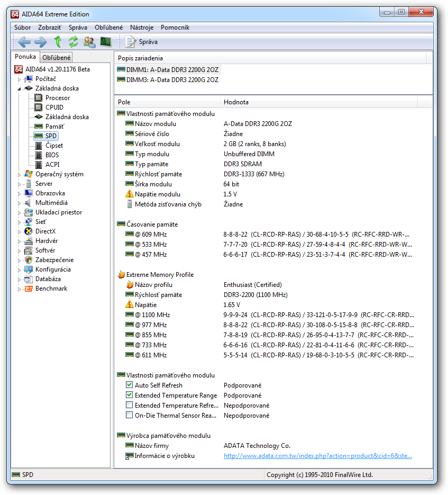Image resolution: width=448 pixels, height=495 pixels.
Task: Click the DIMM3 memory module icon
Action: coord(121,79)
